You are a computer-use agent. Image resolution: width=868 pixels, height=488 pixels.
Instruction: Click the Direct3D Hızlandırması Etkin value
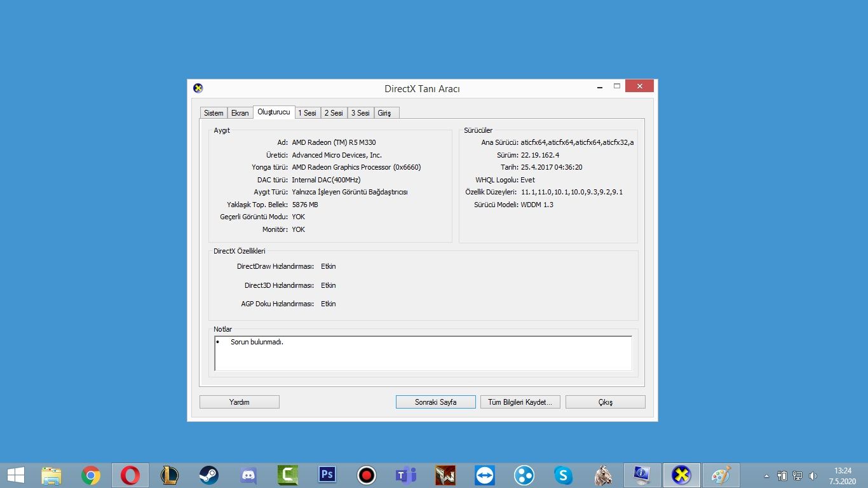329,285
